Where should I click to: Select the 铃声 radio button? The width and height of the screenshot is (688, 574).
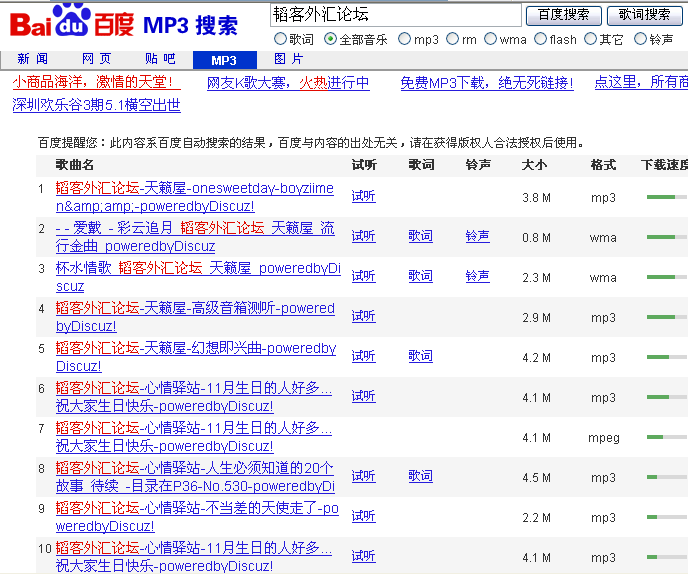tap(641, 39)
